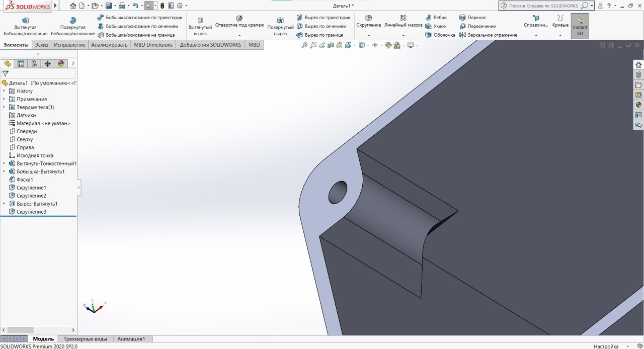Toggle the Select cursor tool
644x349 pixels.
(149, 6)
